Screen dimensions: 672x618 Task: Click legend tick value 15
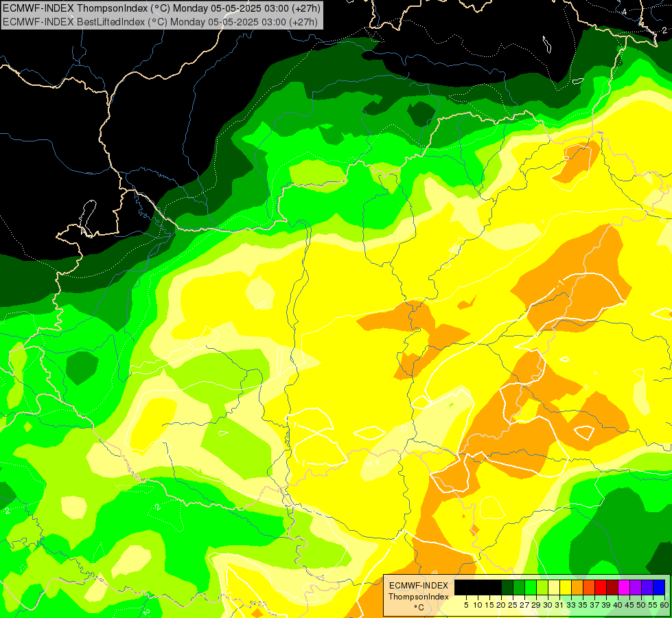click(x=489, y=605)
